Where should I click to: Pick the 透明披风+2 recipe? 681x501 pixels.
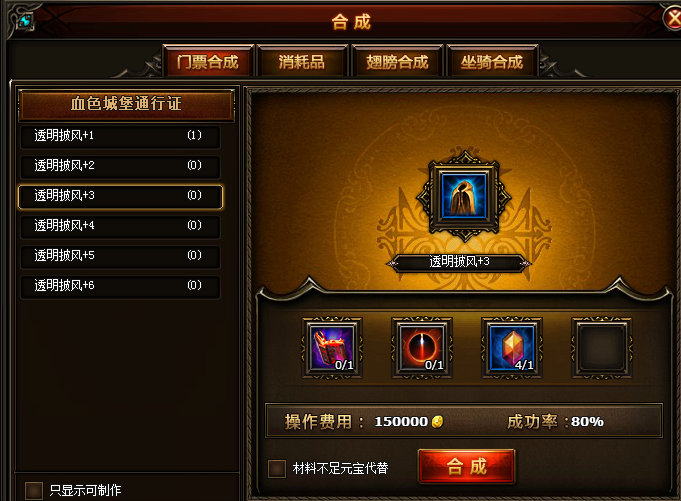120,166
